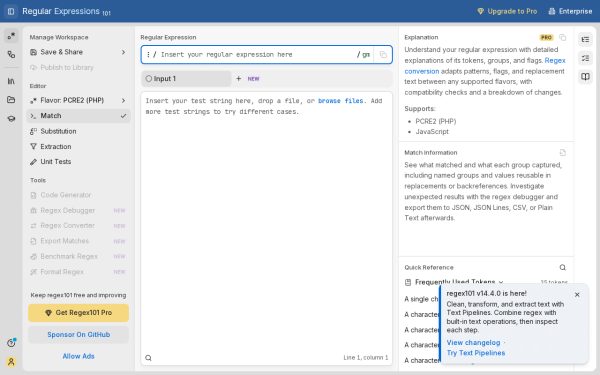The image size is (600, 375).
Task: Open the regex quiz graduation cap icon
Action: coord(11,119)
